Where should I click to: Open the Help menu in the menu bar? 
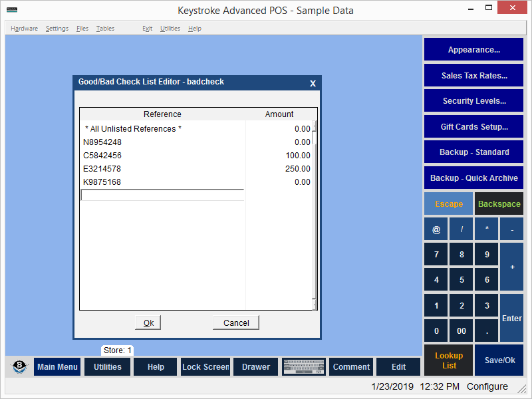coord(195,29)
